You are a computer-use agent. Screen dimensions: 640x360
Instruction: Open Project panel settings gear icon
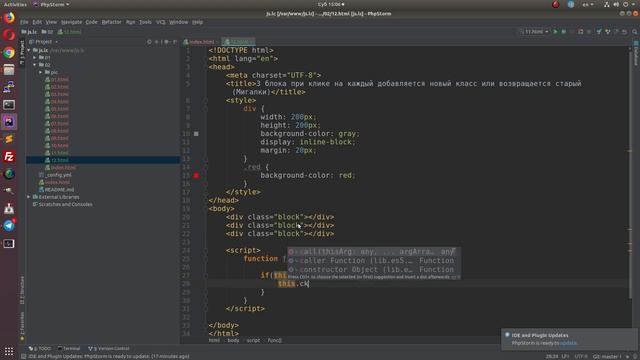click(x=166, y=42)
